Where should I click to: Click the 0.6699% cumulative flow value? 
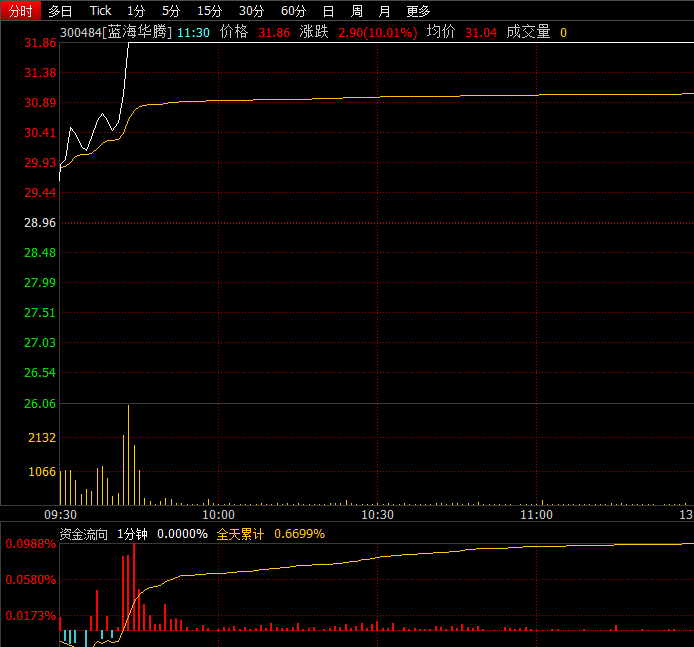point(300,534)
